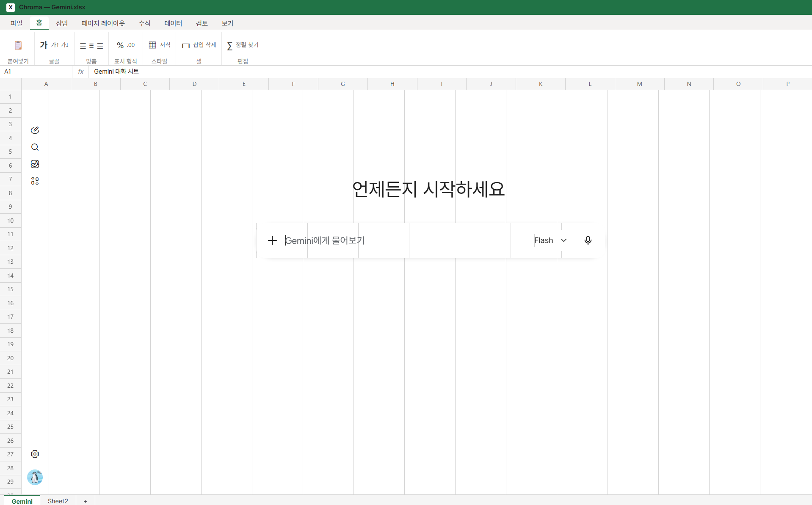Open the 삽입 ribbon tab
The height and width of the screenshot is (505, 812).
click(62, 23)
